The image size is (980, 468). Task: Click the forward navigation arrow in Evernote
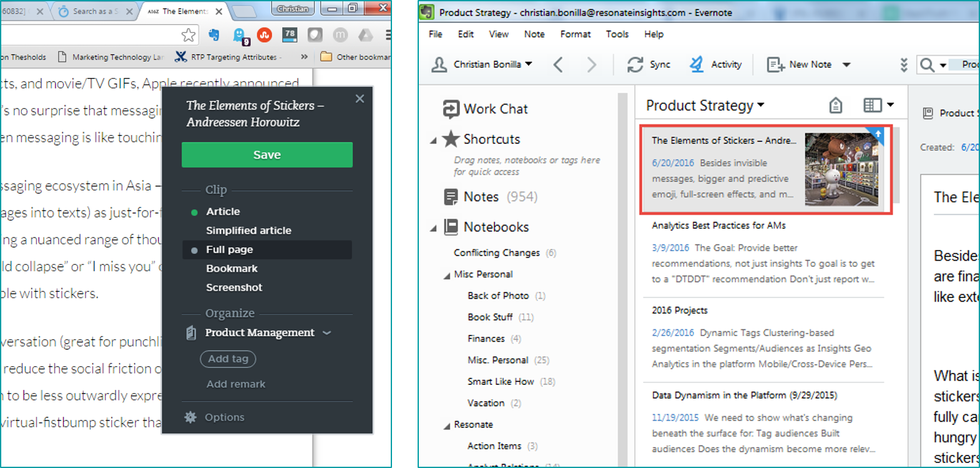coord(592,64)
